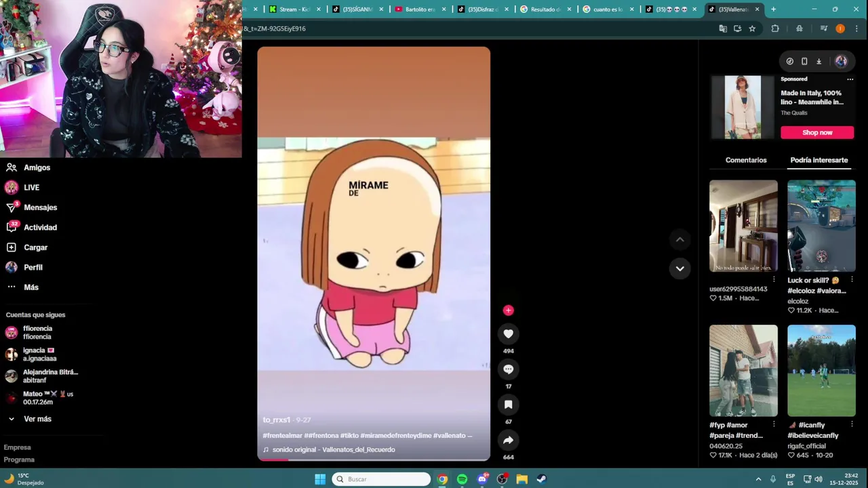Open Chrome media control icon

click(x=824, y=28)
